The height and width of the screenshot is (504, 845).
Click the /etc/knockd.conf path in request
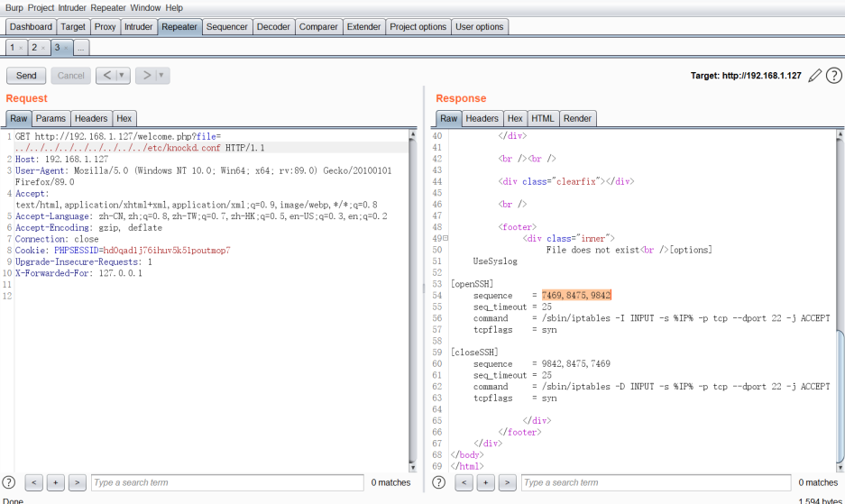(x=183, y=148)
